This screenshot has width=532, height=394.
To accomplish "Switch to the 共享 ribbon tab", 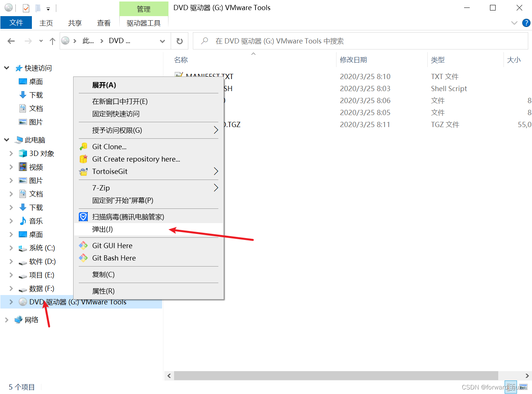I will pos(75,23).
